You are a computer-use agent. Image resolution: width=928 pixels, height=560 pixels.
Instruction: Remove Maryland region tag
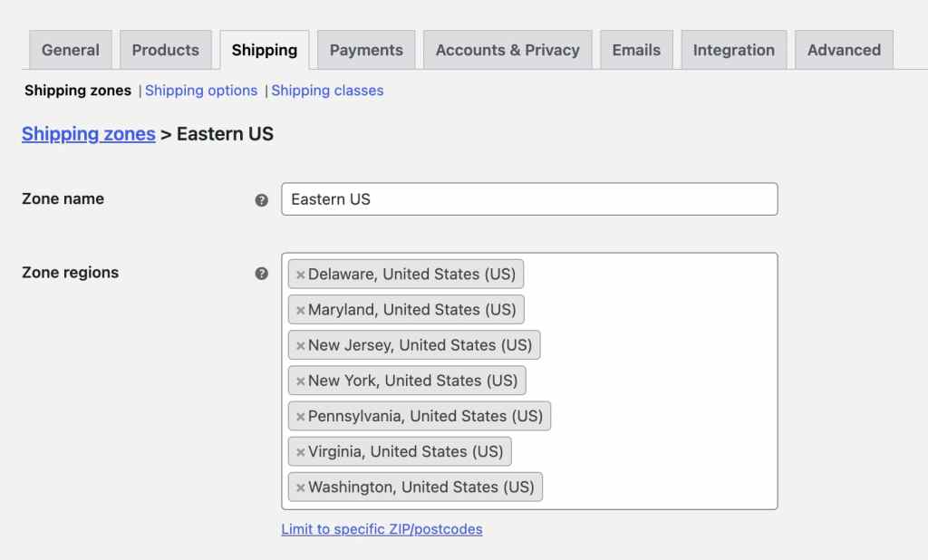[300, 310]
